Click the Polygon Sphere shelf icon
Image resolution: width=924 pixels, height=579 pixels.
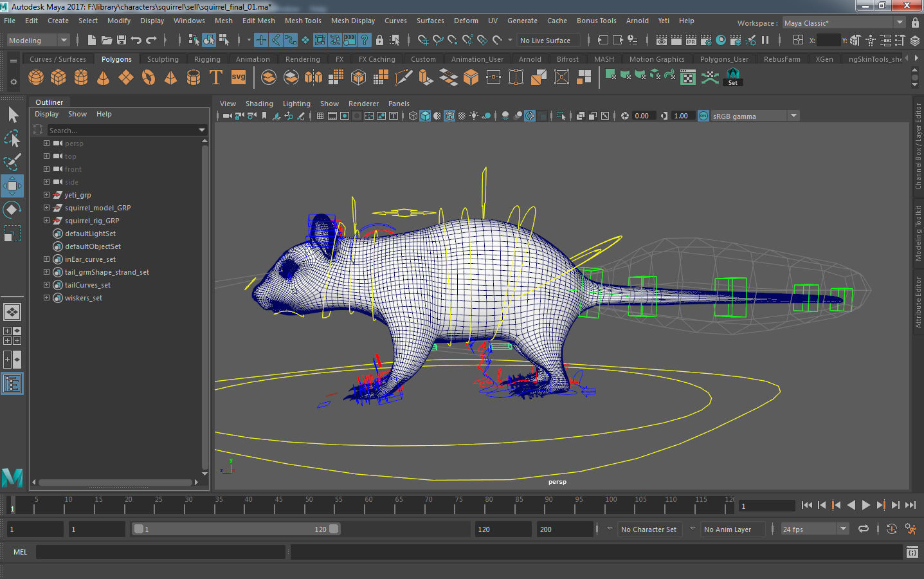36,78
